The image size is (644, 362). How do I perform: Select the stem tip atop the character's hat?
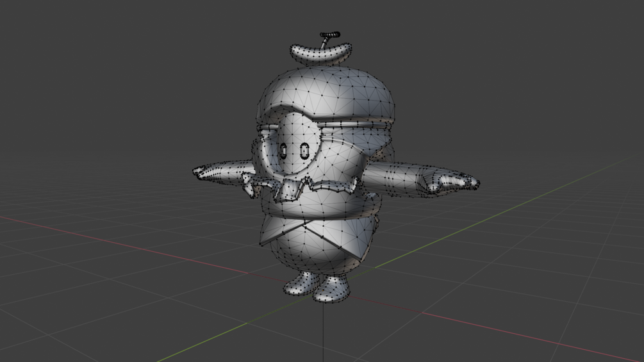[330, 35]
